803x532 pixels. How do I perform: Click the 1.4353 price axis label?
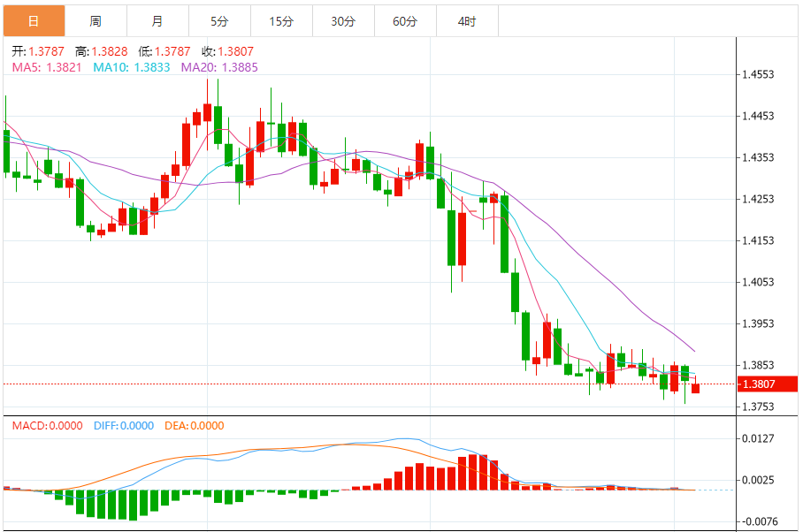(759, 157)
